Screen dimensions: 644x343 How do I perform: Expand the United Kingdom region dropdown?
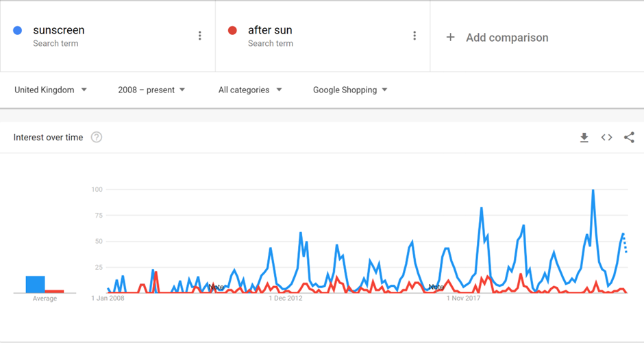click(x=51, y=90)
